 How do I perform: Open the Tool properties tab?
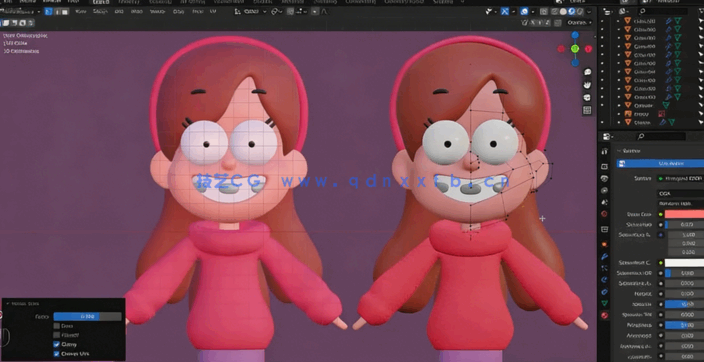604,151
